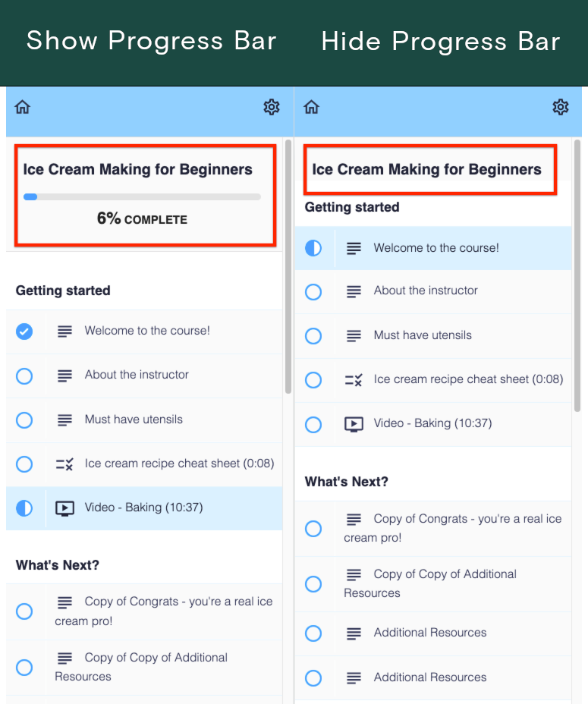This screenshot has width=588, height=704.
Task: Toggle completion circle for Video - Baking, right panel
Action: click(x=313, y=424)
